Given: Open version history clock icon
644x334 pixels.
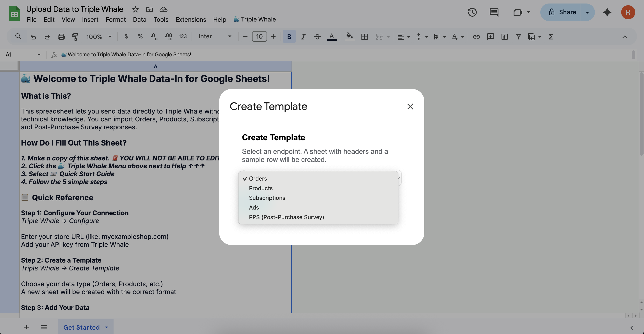Looking at the screenshot, I should tap(472, 12).
